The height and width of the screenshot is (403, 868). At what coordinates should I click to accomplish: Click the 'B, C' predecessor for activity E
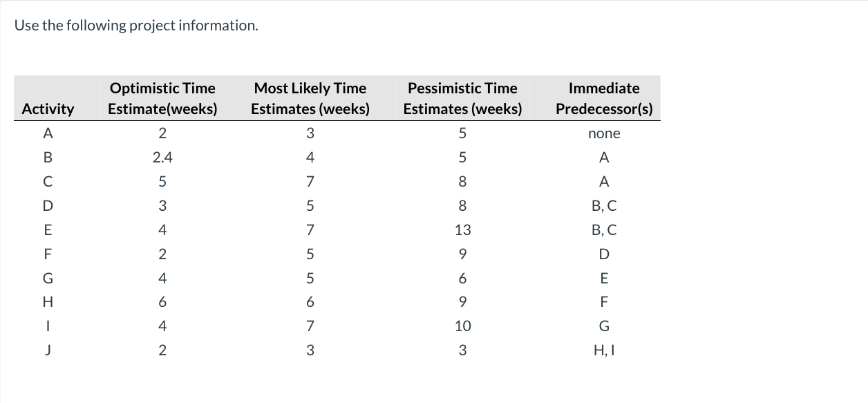pyautogui.click(x=604, y=229)
